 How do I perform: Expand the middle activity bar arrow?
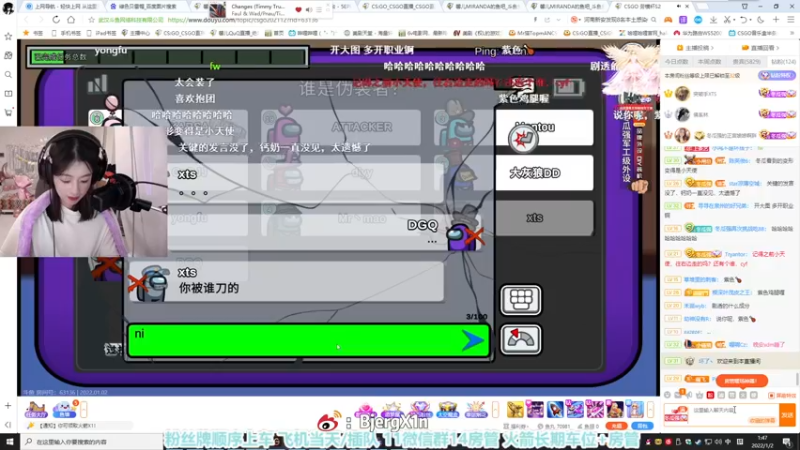tap(495, 409)
